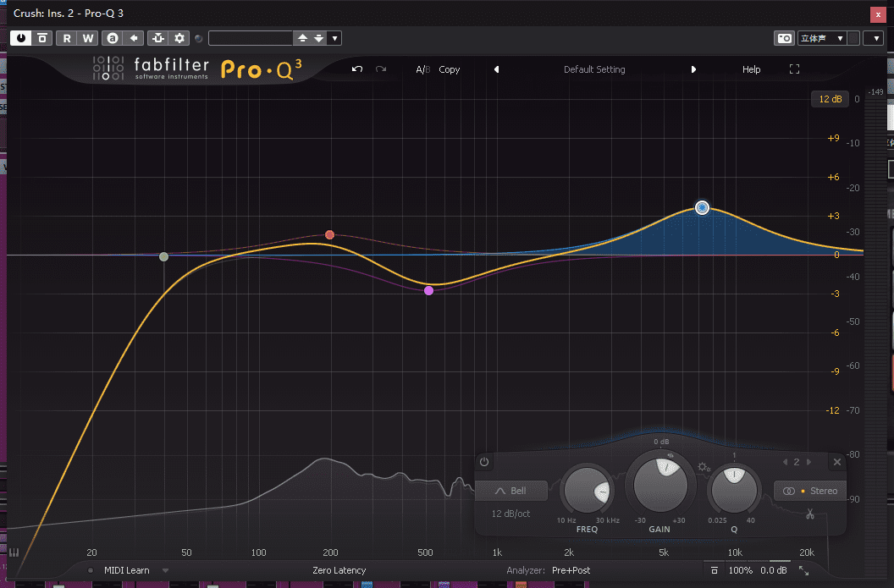Click the circled 'a' toolbar icon
The height and width of the screenshot is (588, 894).
pyautogui.click(x=113, y=38)
